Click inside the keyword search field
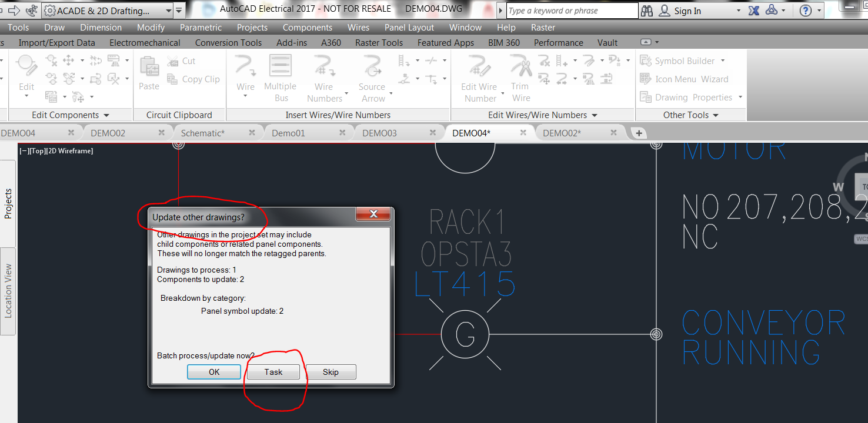868x423 pixels. click(x=570, y=10)
